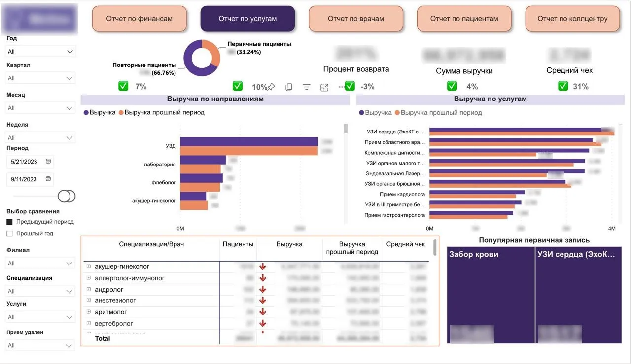Image resolution: width=631 pixels, height=364 pixels.
Task: Open the Специализация filter dropdown
Action: (41, 291)
